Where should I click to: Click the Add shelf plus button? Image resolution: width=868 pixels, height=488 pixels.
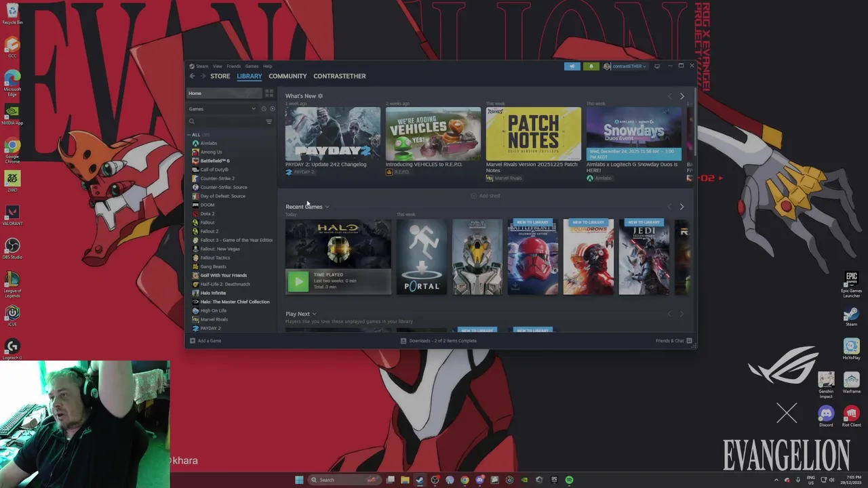(x=486, y=196)
